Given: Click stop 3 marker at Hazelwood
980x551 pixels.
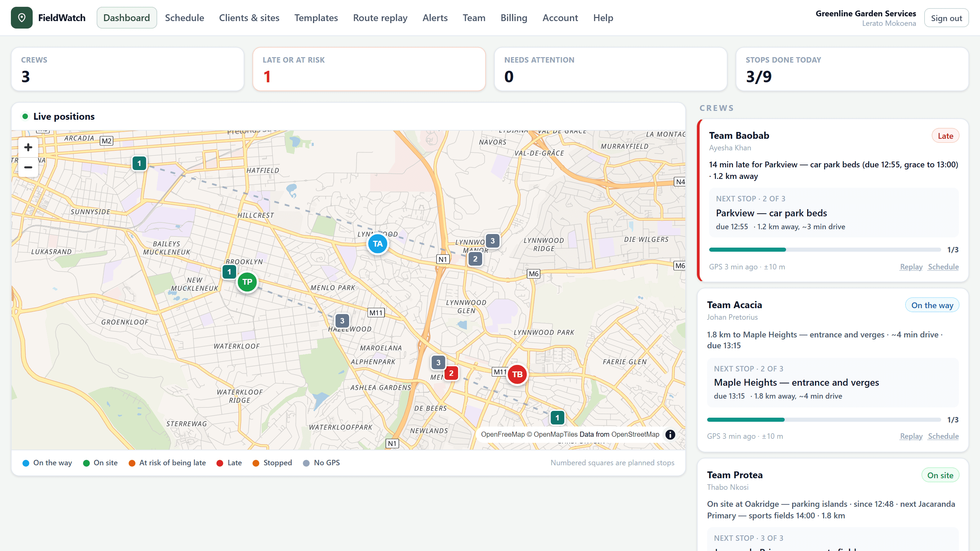Looking at the screenshot, I should pos(342,320).
